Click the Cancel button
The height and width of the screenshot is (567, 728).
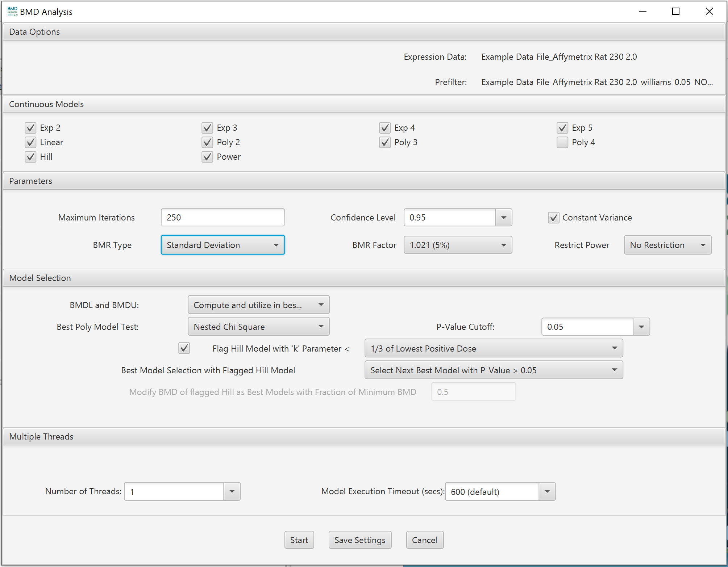(x=424, y=540)
